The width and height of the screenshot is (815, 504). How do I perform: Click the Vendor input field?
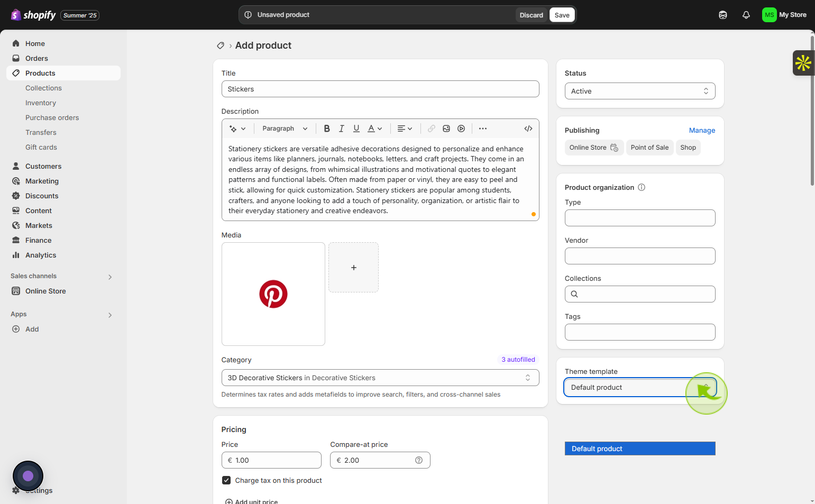point(640,256)
